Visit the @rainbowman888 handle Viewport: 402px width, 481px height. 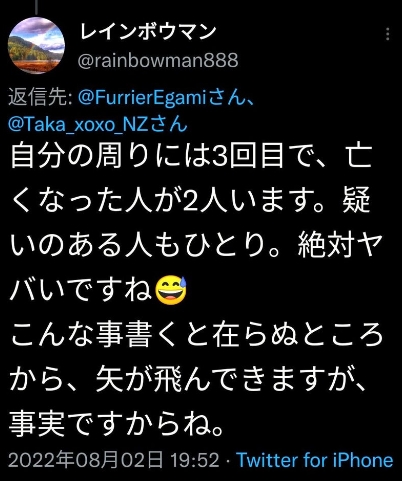pos(158,60)
